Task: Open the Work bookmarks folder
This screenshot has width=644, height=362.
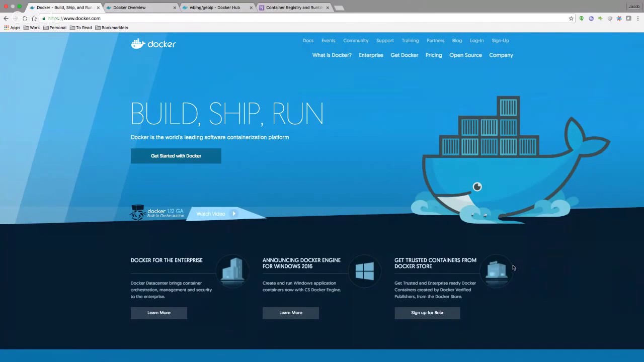Action: 32,28
